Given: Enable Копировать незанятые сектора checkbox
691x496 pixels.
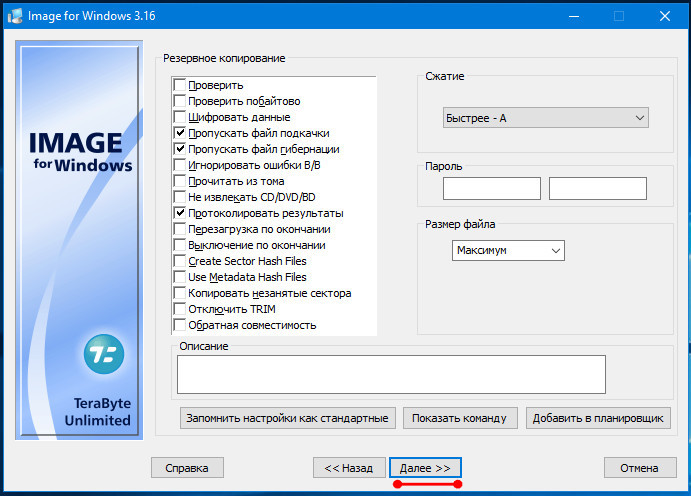Looking at the screenshot, I should [179, 293].
